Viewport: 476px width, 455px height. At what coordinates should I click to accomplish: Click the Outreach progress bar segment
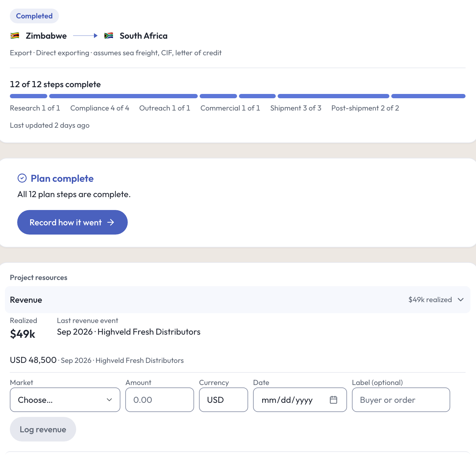[218, 96]
